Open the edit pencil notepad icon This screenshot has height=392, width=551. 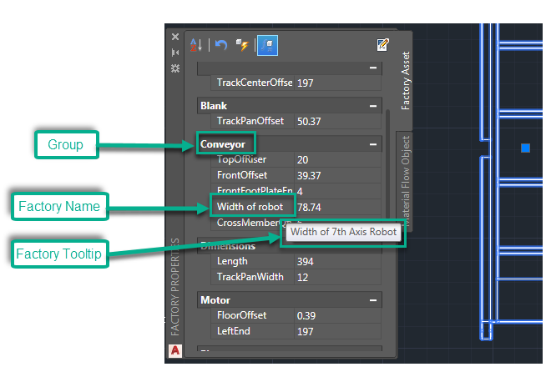coord(382,45)
